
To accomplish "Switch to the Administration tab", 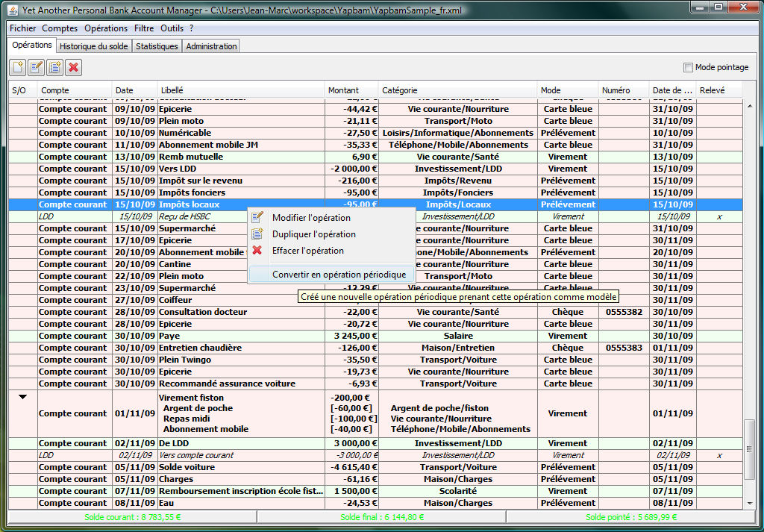I will [211, 46].
